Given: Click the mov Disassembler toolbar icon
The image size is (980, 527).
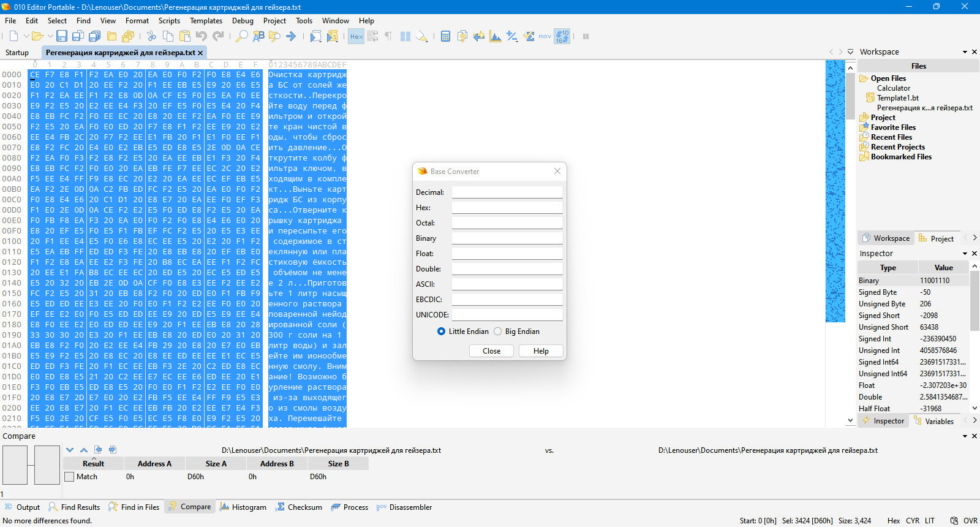Looking at the screenshot, I should click(x=545, y=36).
